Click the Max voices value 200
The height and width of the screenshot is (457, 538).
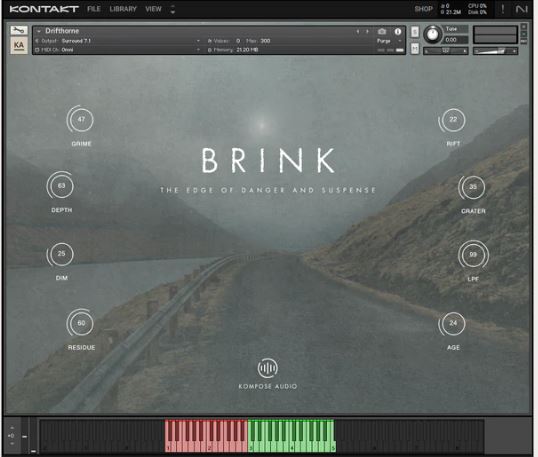265,41
